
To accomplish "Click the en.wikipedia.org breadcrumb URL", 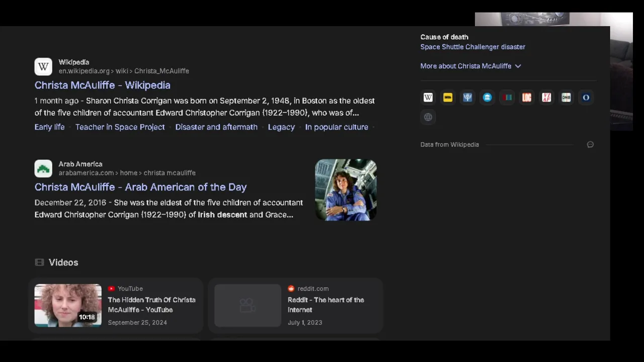I will (x=124, y=71).
